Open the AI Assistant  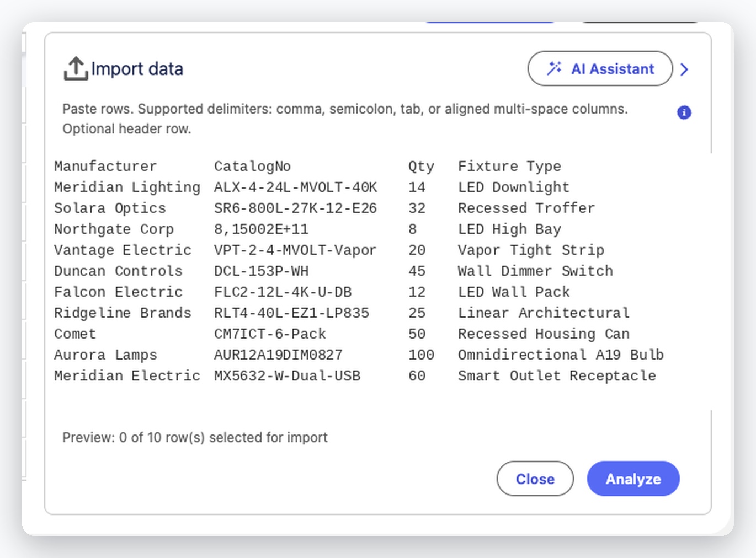[600, 68]
